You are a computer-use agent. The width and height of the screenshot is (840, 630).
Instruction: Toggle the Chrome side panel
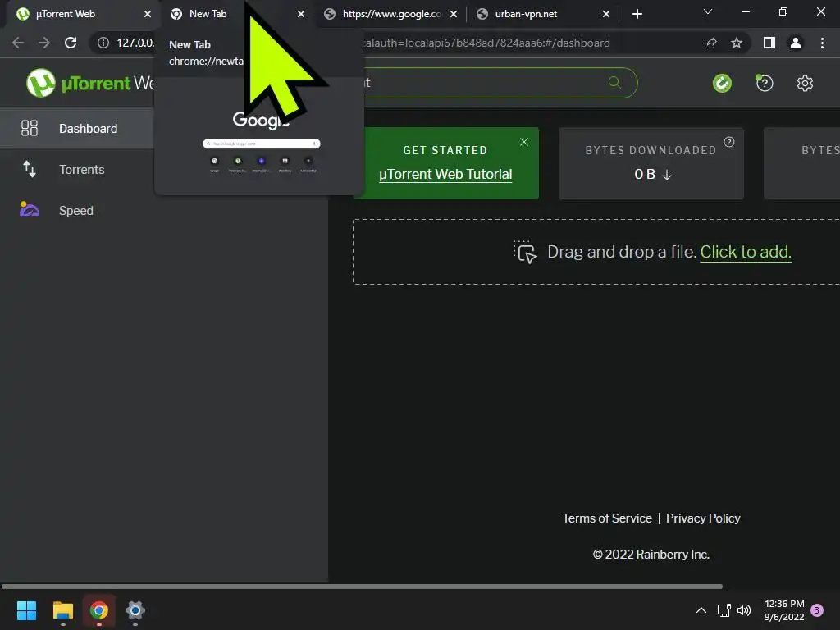point(769,43)
